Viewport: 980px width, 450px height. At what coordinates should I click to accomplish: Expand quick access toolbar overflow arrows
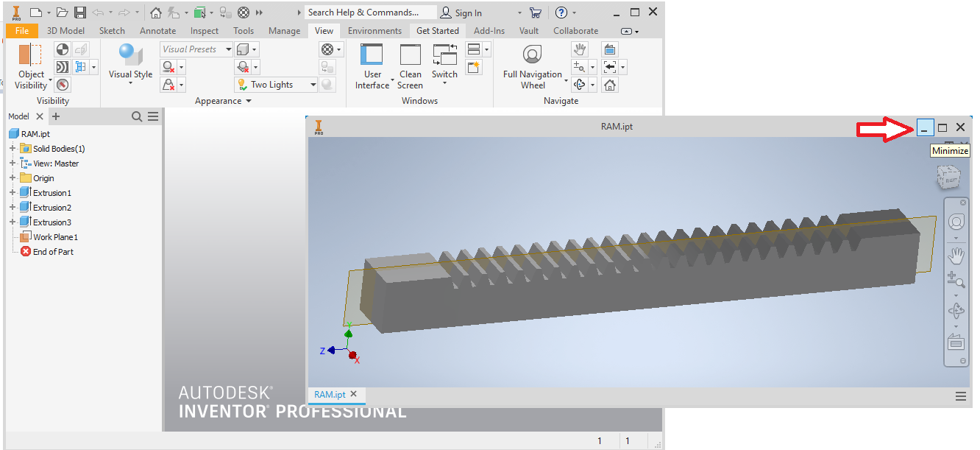point(259,13)
